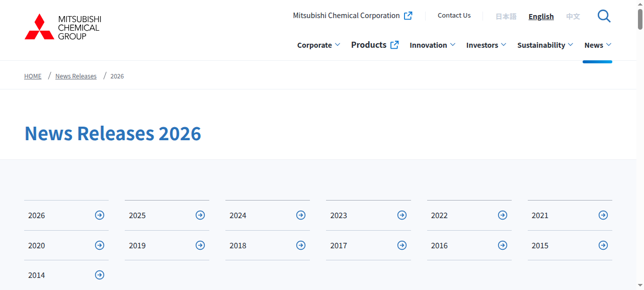Expand the Investors menu chevron
The height and width of the screenshot is (290, 644).
(x=504, y=45)
